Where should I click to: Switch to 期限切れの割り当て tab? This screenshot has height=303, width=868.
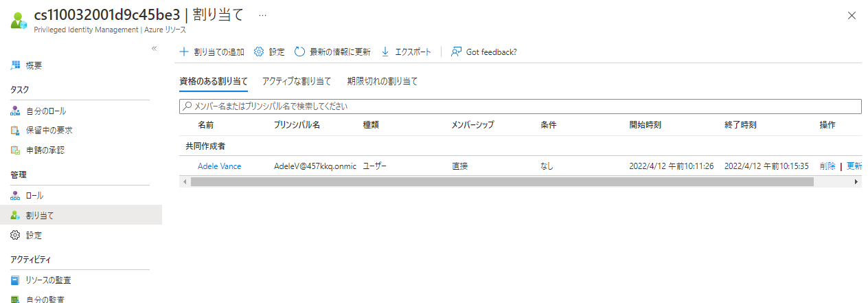(382, 81)
